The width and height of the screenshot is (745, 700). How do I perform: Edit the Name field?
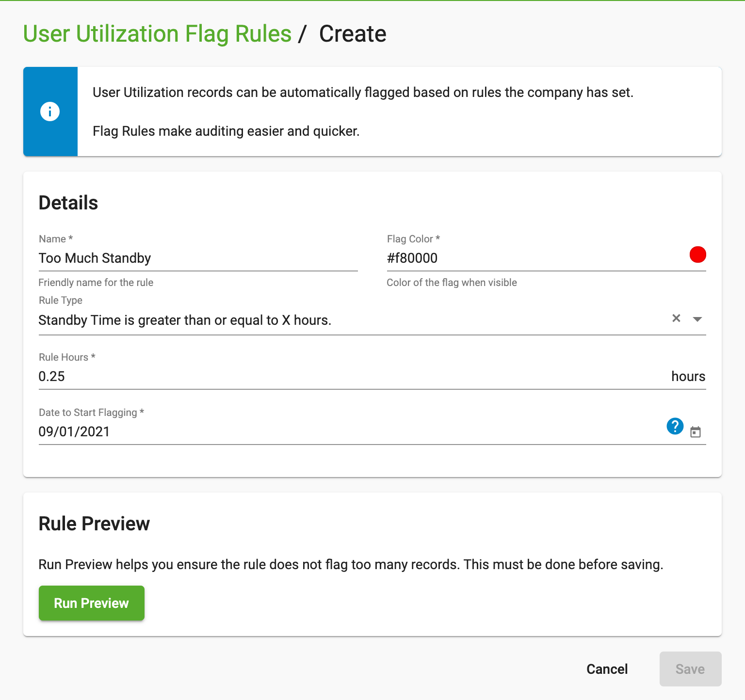194,258
